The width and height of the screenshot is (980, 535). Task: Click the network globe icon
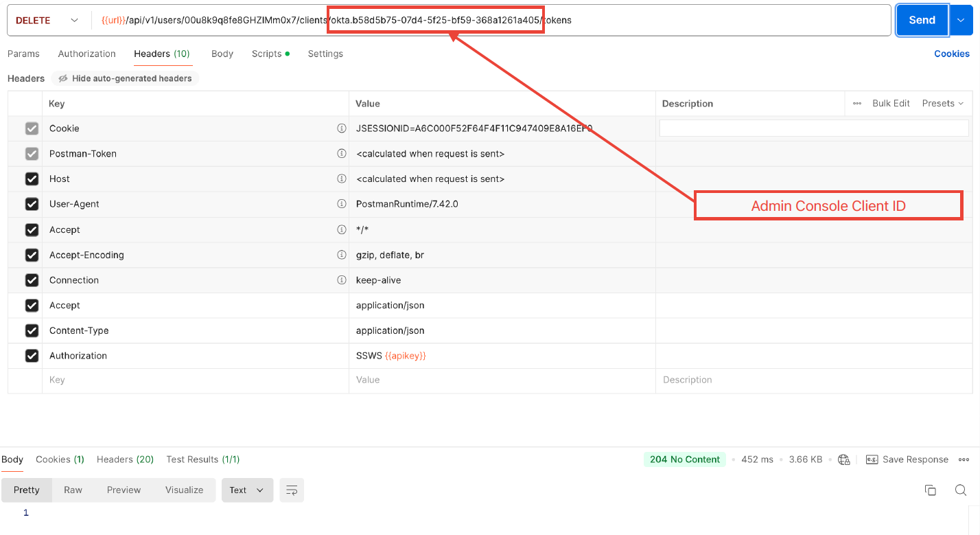click(x=844, y=459)
